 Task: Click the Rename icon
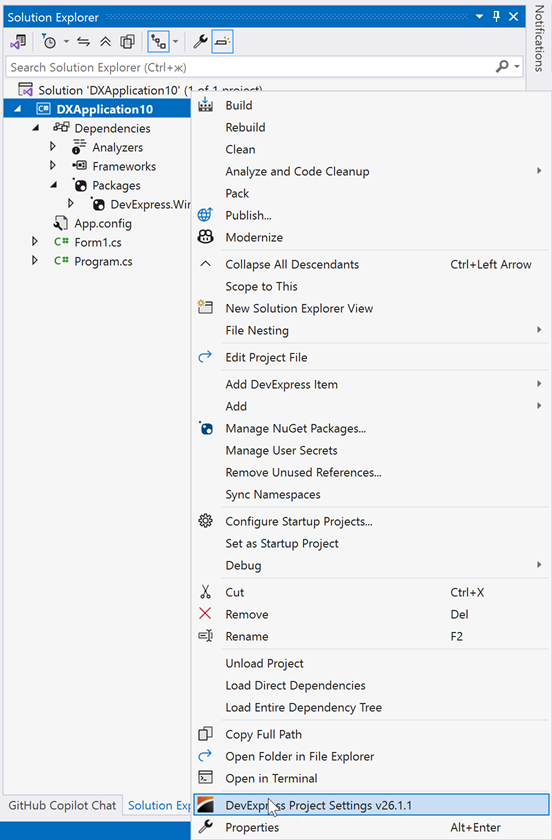click(x=205, y=636)
